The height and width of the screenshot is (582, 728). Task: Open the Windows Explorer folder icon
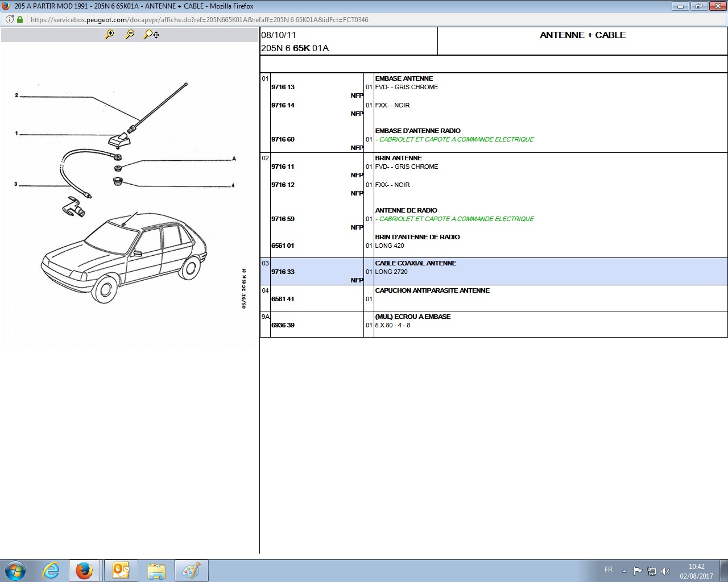coord(156,571)
